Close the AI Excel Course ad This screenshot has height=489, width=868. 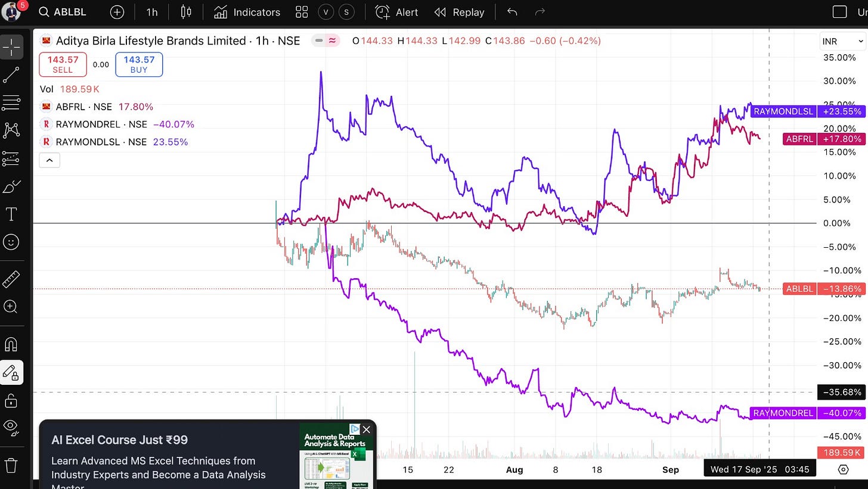(367, 429)
